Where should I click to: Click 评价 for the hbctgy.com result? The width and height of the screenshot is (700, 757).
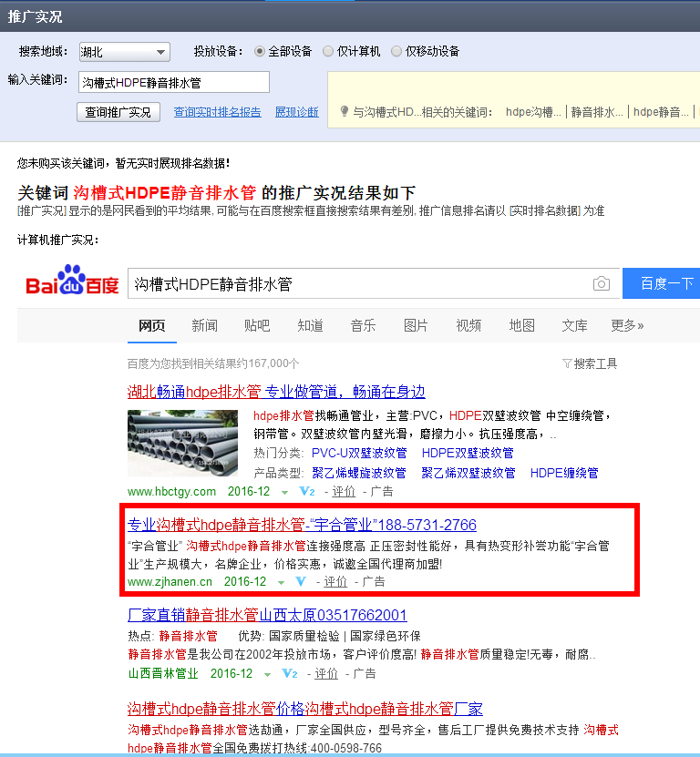344,492
